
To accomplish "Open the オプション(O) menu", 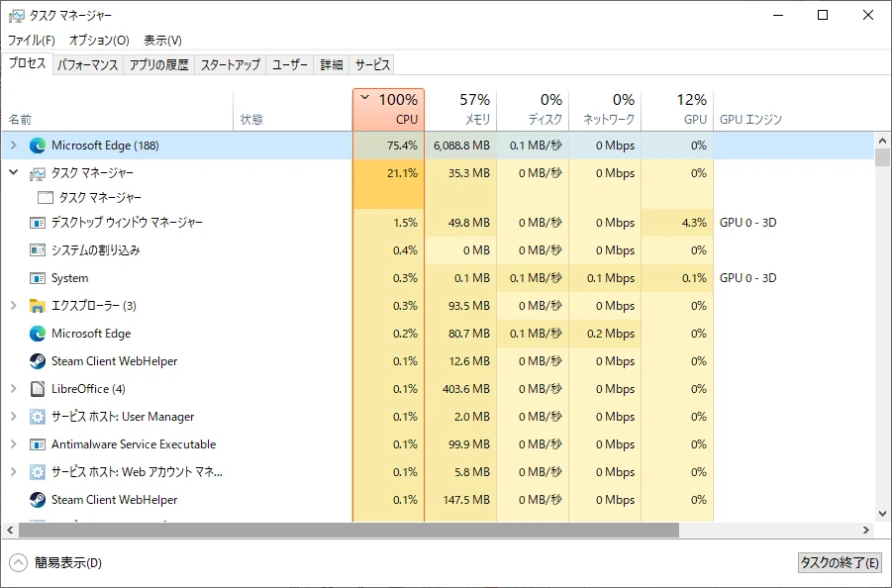I will (99, 41).
